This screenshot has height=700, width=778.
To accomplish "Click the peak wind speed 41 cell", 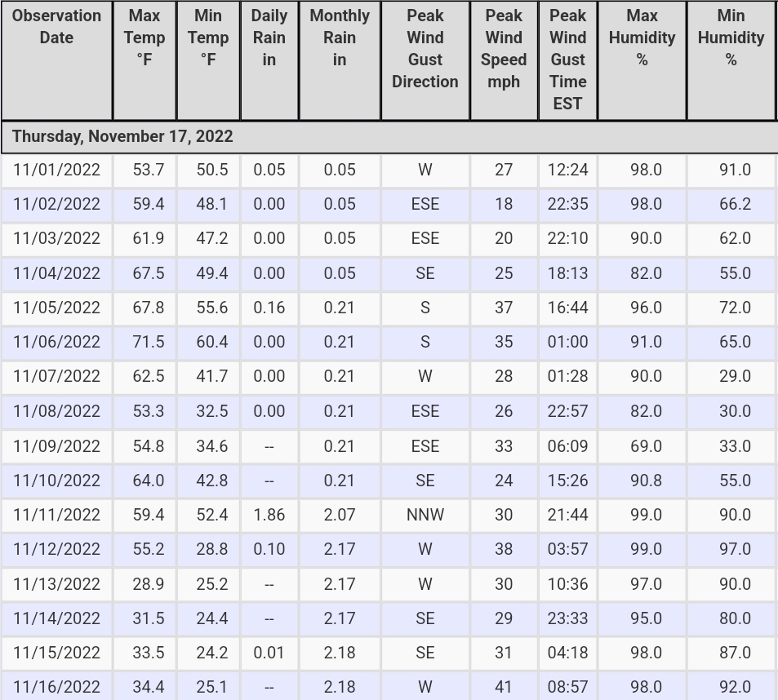I will 504,686.
